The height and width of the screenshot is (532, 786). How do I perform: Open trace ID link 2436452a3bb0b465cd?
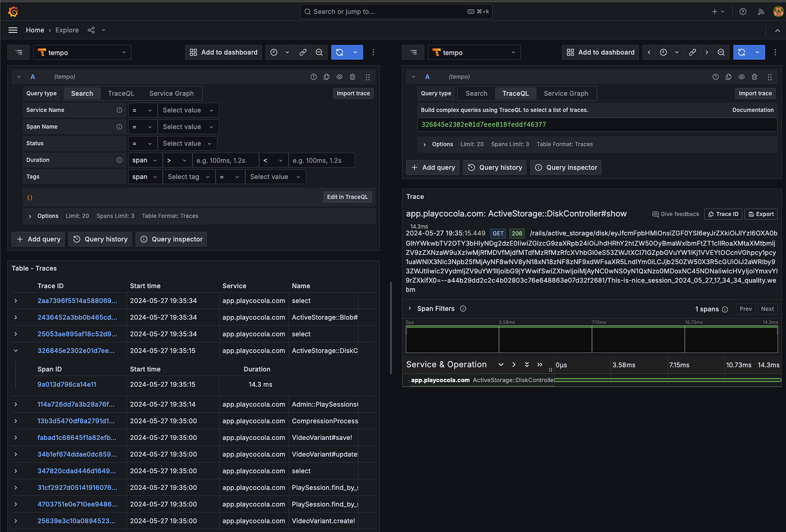pos(77,317)
